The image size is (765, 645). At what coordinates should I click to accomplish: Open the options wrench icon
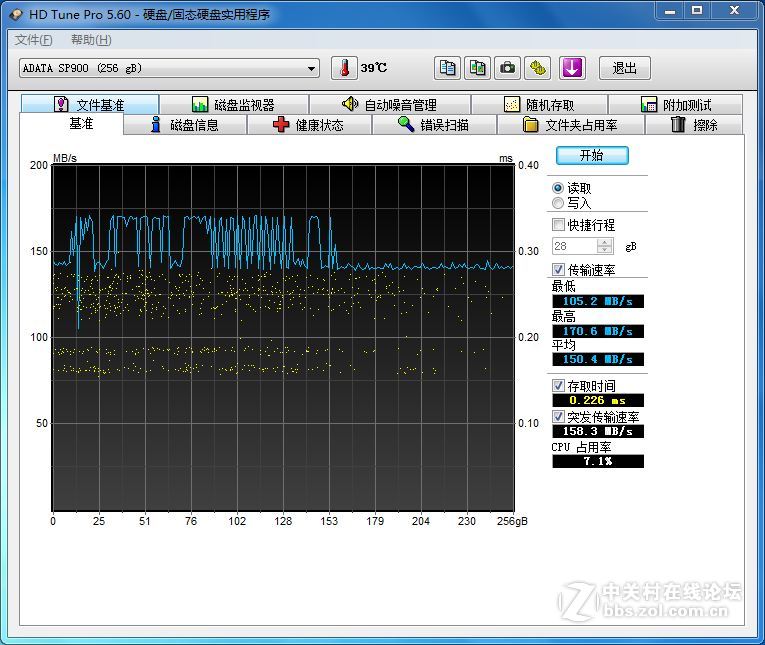[x=538, y=68]
